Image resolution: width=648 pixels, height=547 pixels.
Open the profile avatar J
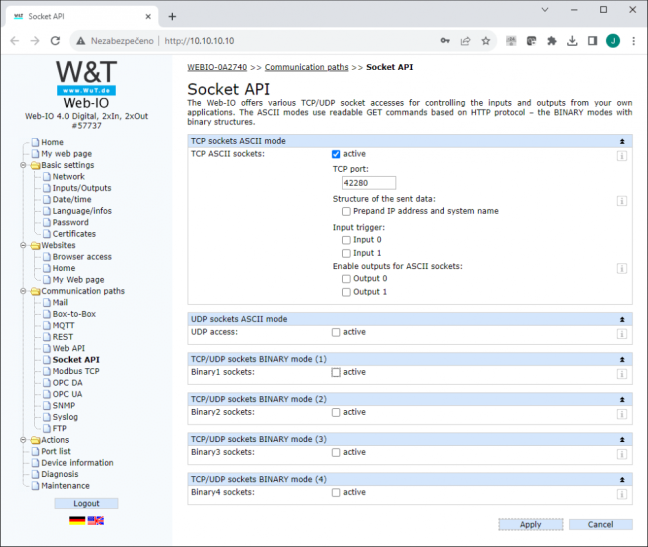tap(613, 40)
